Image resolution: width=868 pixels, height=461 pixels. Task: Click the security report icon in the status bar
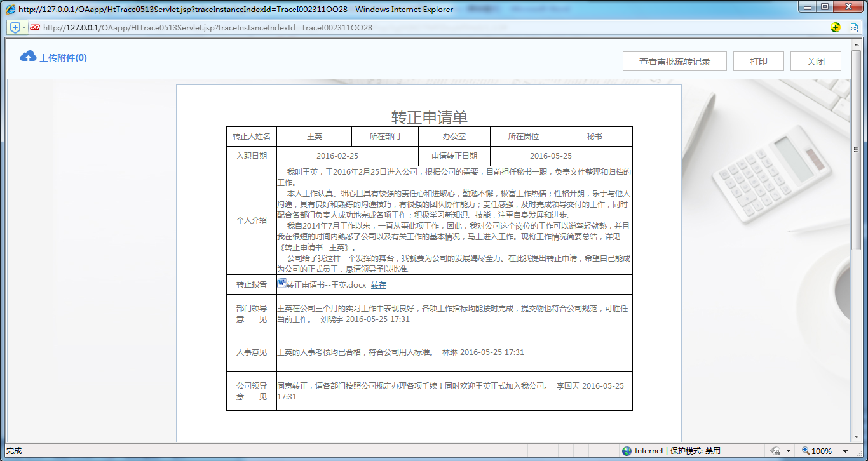775,450
